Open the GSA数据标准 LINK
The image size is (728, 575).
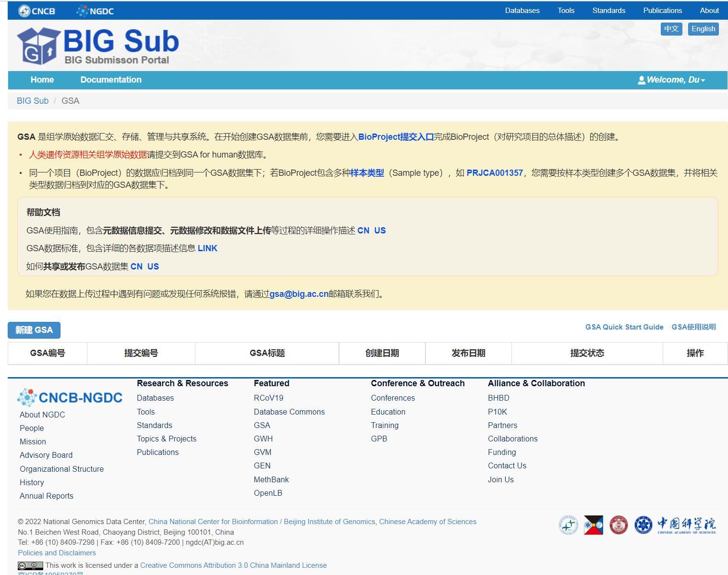[x=207, y=248]
